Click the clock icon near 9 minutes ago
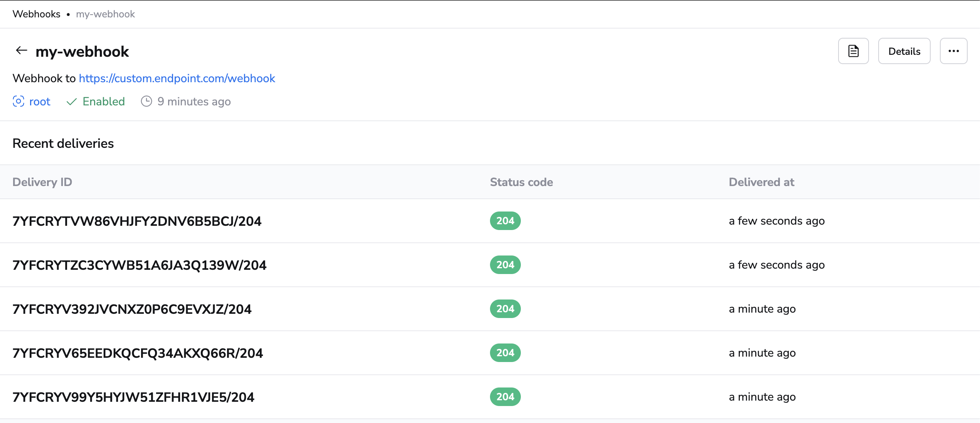Image resolution: width=980 pixels, height=423 pixels. (x=146, y=102)
